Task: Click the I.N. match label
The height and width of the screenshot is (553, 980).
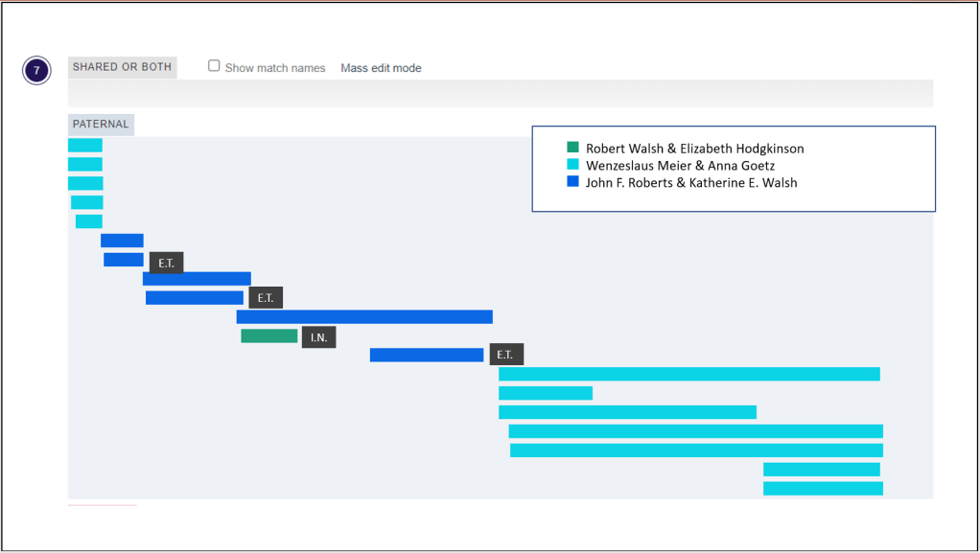Action: pos(318,337)
